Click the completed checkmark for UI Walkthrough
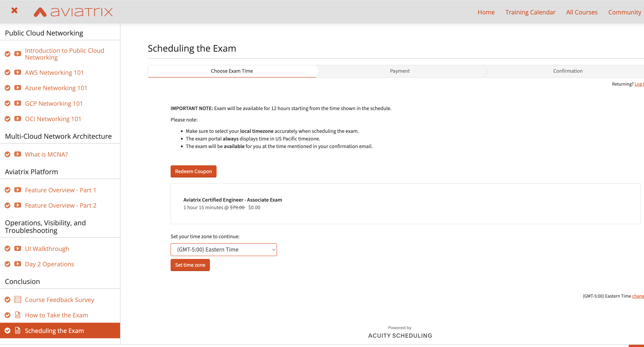The width and height of the screenshot is (644, 347). point(7,248)
